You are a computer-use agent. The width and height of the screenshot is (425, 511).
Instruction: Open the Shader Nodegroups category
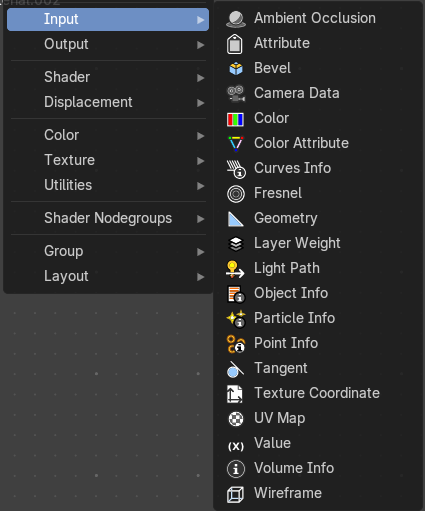click(x=108, y=218)
